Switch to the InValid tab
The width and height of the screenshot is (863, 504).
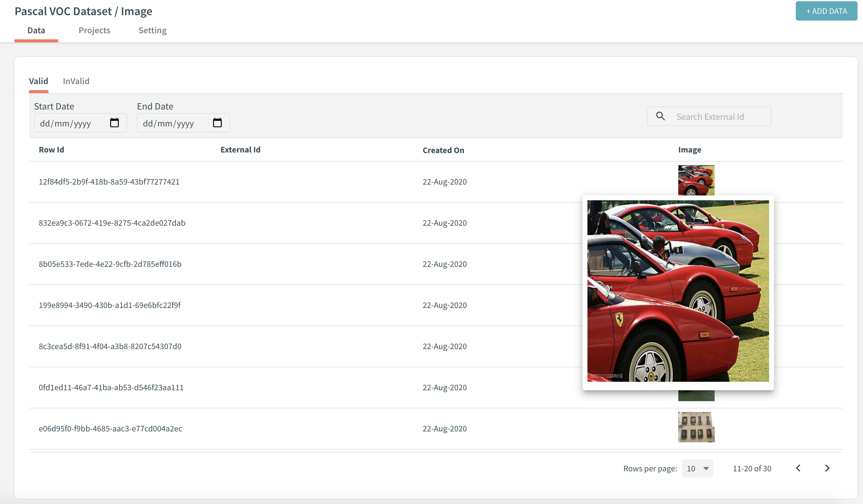76,81
